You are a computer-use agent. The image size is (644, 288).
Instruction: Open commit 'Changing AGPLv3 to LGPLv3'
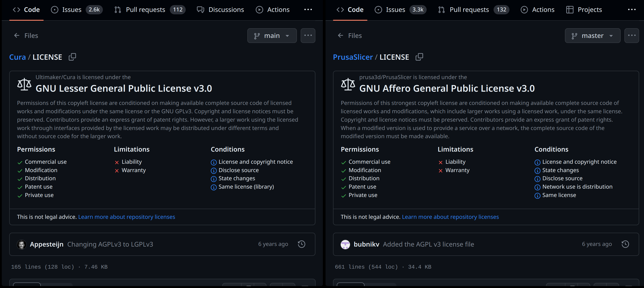point(110,244)
